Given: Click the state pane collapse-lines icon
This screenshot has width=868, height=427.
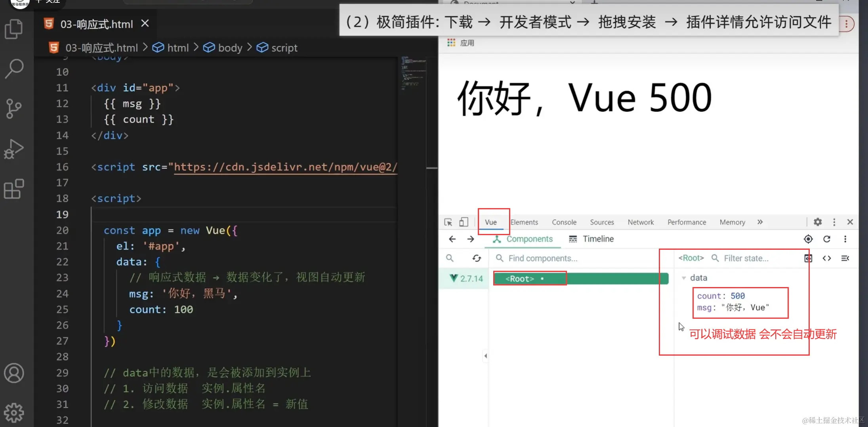Looking at the screenshot, I should [845, 258].
